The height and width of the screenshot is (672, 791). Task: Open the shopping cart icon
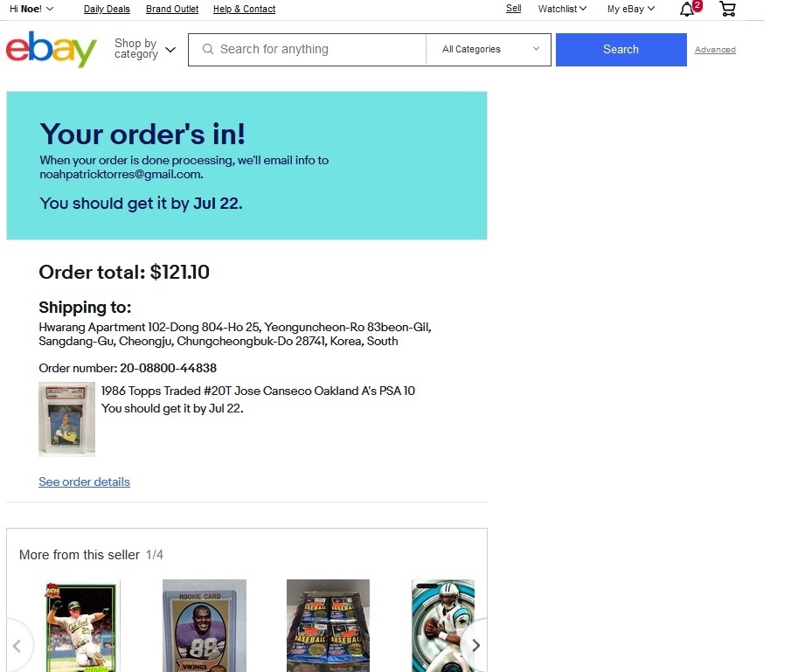click(727, 9)
